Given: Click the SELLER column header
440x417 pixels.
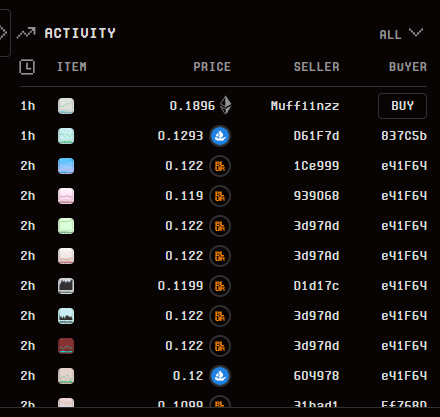Looking at the screenshot, I should tap(316, 67).
